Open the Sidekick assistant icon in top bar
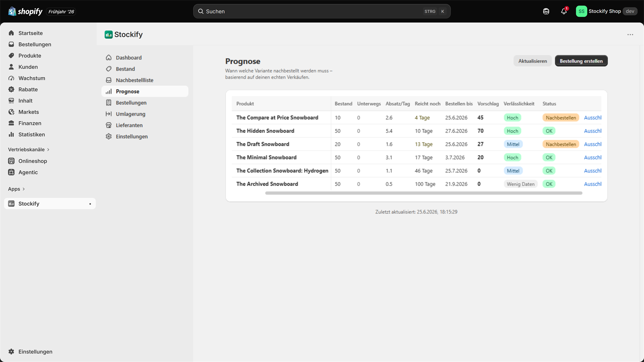 pyautogui.click(x=546, y=11)
